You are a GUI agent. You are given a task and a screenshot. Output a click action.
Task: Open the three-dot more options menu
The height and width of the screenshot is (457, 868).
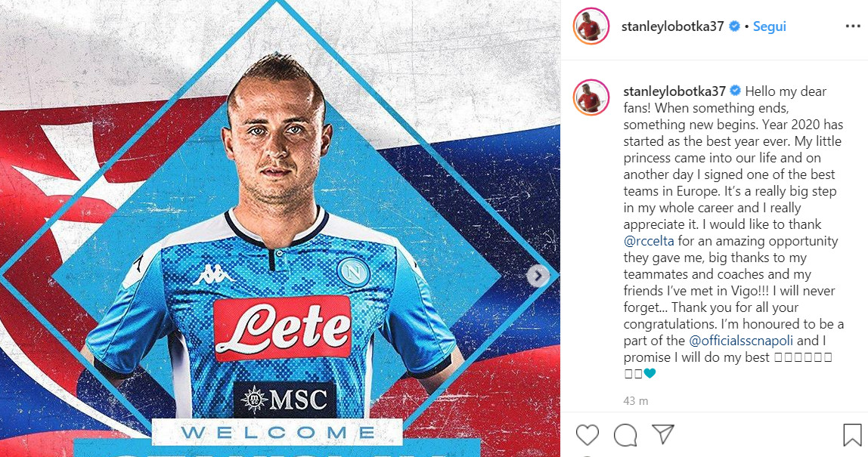(853, 26)
